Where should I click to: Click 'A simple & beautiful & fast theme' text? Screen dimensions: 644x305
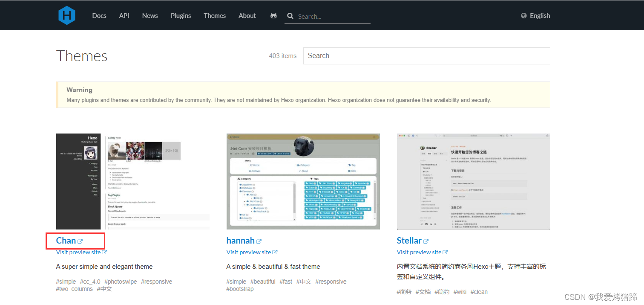273,267
